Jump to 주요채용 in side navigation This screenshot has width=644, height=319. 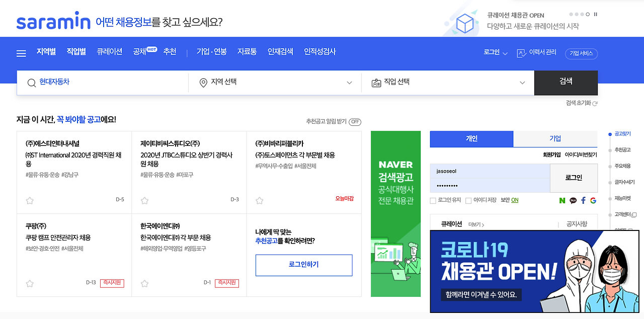(622, 166)
